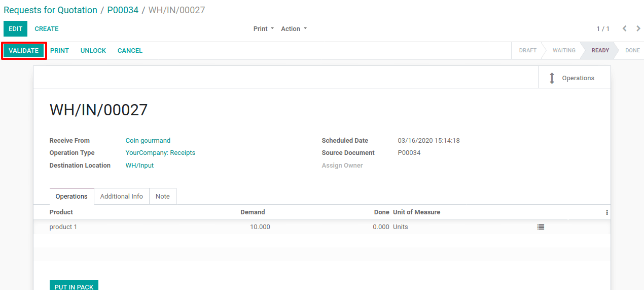Click the Validate button
This screenshot has height=290, width=644.
(x=24, y=51)
